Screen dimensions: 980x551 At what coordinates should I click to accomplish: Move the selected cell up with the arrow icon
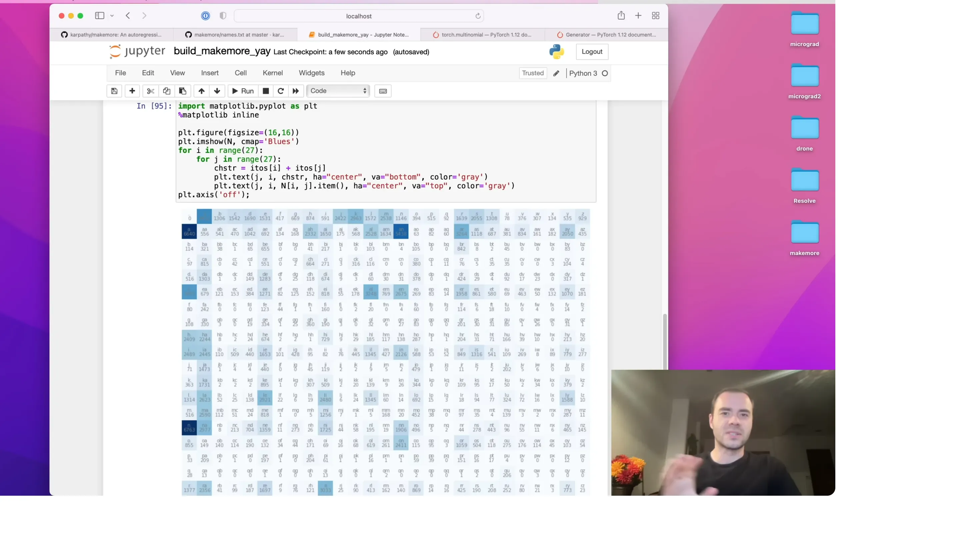201,91
